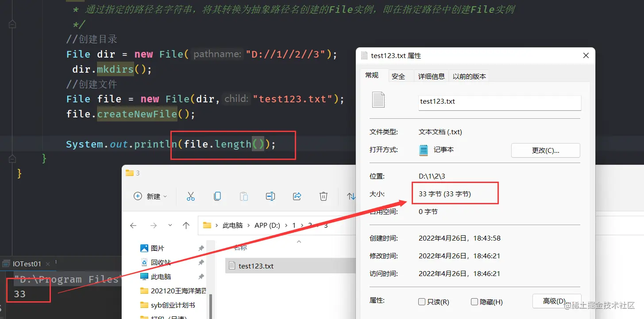Open the 新建 (New) dropdown in Explorer
The height and width of the screenshot is (319, 644).
click(x=150, y=196)
